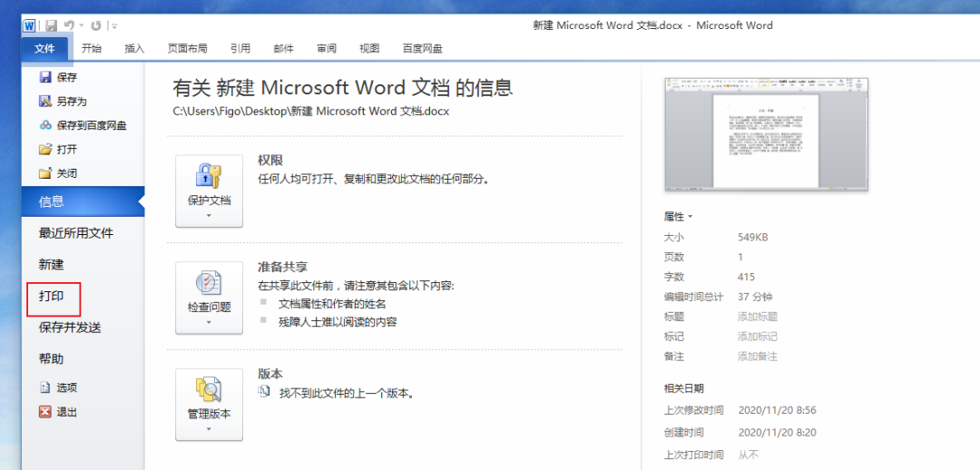This screenshot has height=470, width=980.
Task: Click 添加备注 field
Action: (x=758, y=357)
